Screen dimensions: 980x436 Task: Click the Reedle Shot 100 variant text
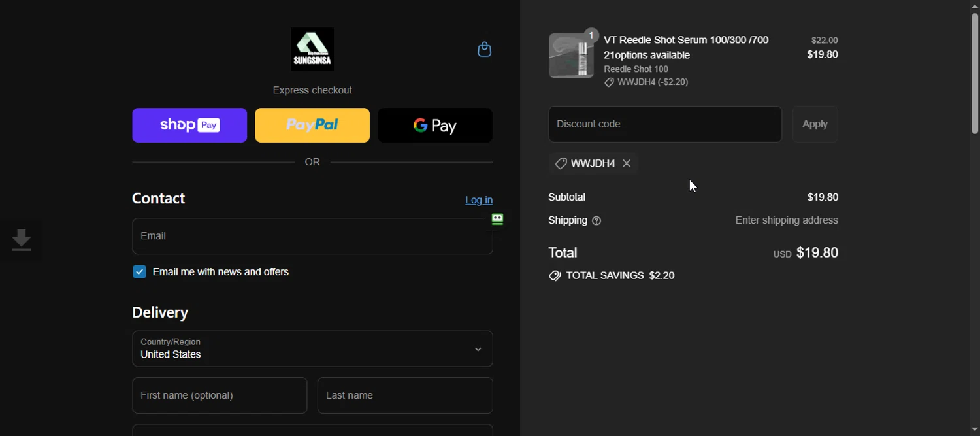pyautogui.click(x=636, y=69)
